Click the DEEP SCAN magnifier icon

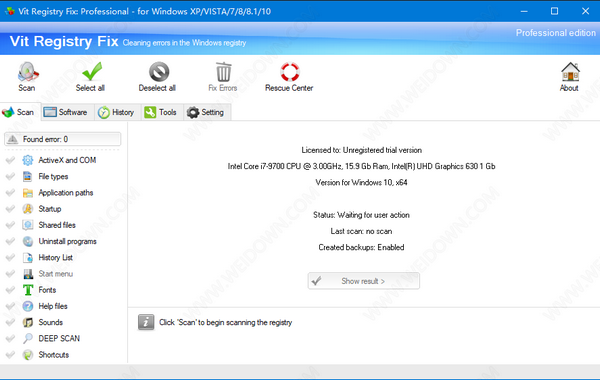[28, 339]
